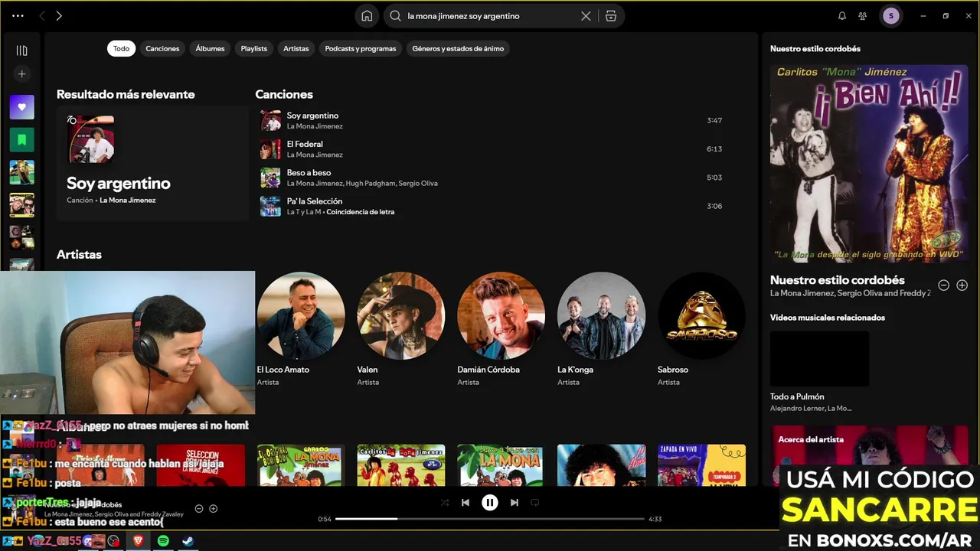
Task: Click El Federal cover art thumbnail
Action: click(270, 148)
